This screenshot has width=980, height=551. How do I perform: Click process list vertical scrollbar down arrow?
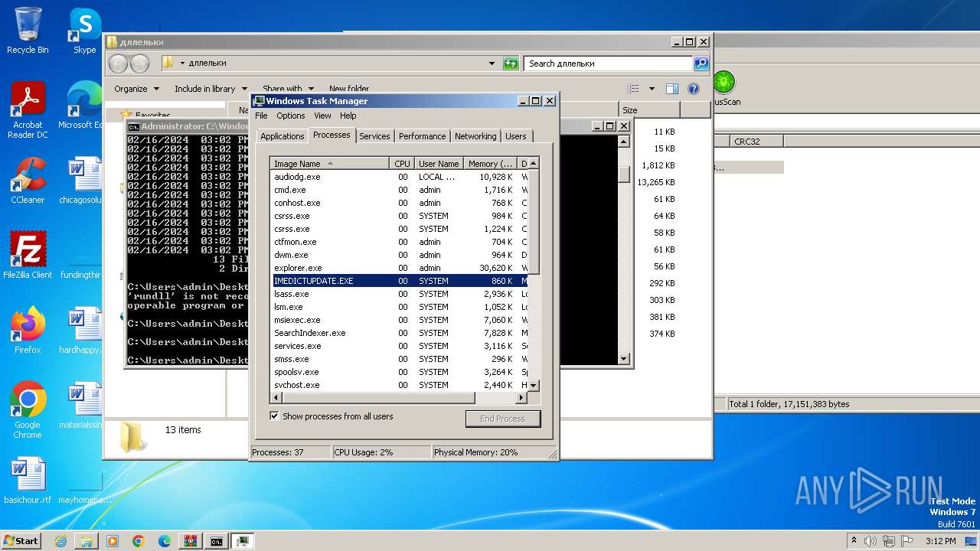534,385
